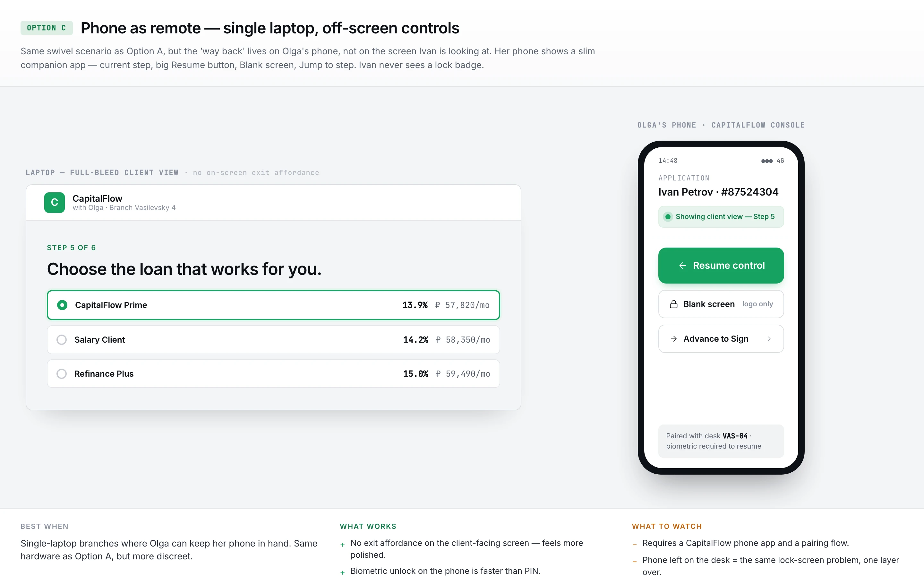Click the signal dots icon on phone status bar
The height and width of the screenshot is (578, 924).
pos(767,161)
